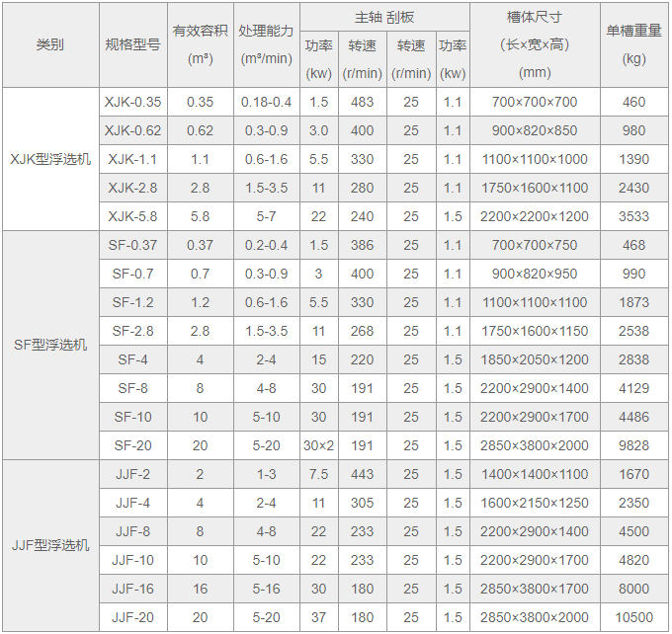Select the JJF型浮选机 category cell

pyautogui.click(x=50, y=545)
